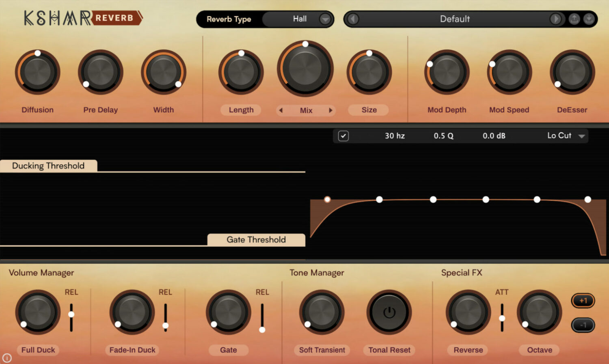609x364 pixels.
Task: Go to previous preset arrow
Action: pyautogui.click(x=353, y=19)
